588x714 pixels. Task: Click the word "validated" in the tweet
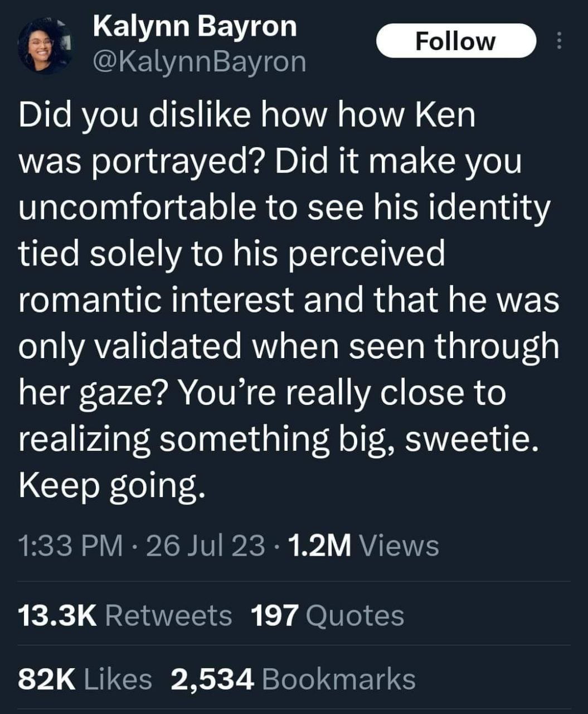(x=167, y=346)
